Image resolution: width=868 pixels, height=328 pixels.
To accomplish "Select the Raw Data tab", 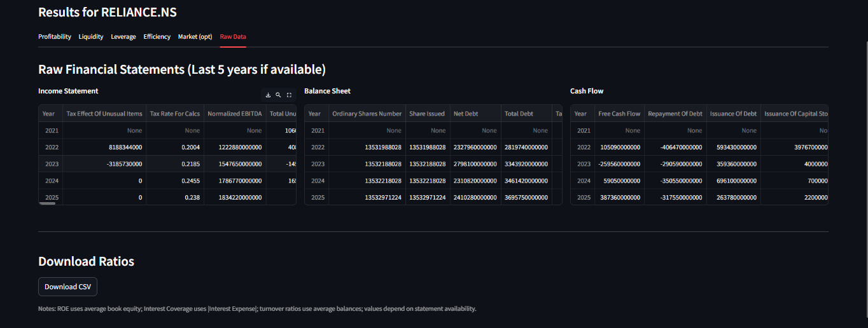I will pyautogui.click(x=233, y=37).
